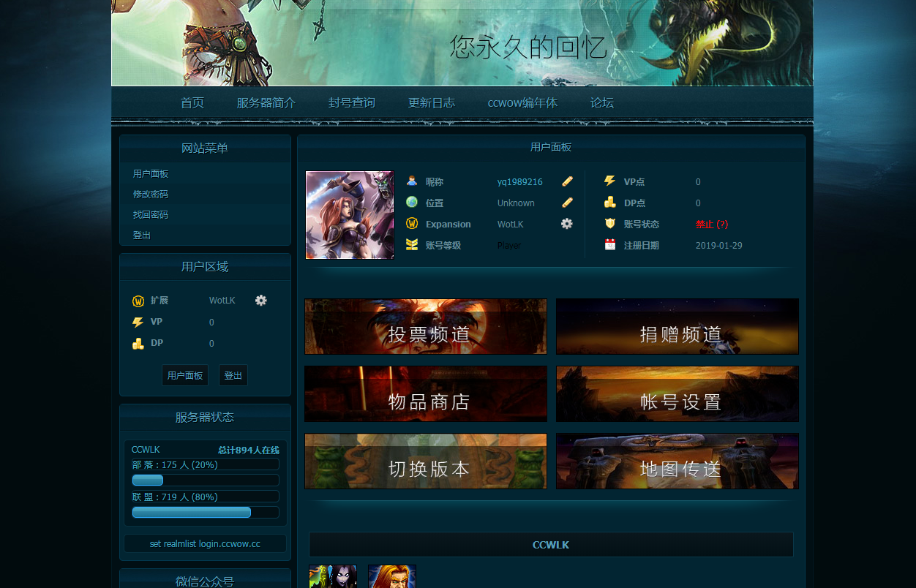Click the pencil icon beside nickname yq1989216
Viewport: 916px width, 588px height.
click(567, 181)
